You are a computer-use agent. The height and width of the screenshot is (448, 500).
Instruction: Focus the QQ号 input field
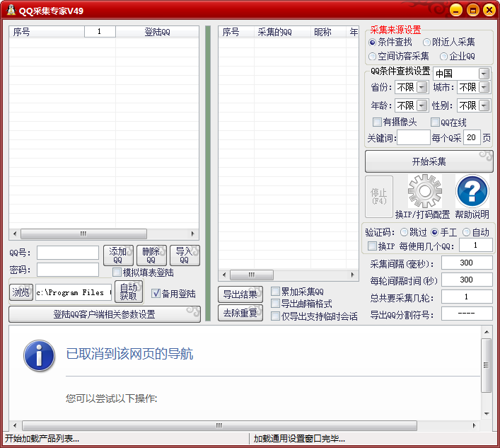(x=68, y=253)
